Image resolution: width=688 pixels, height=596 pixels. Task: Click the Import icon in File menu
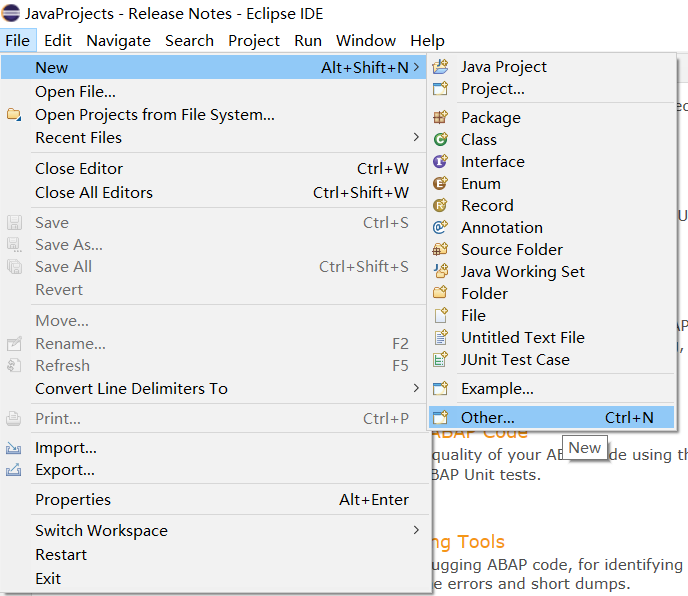tap(14, 448)
